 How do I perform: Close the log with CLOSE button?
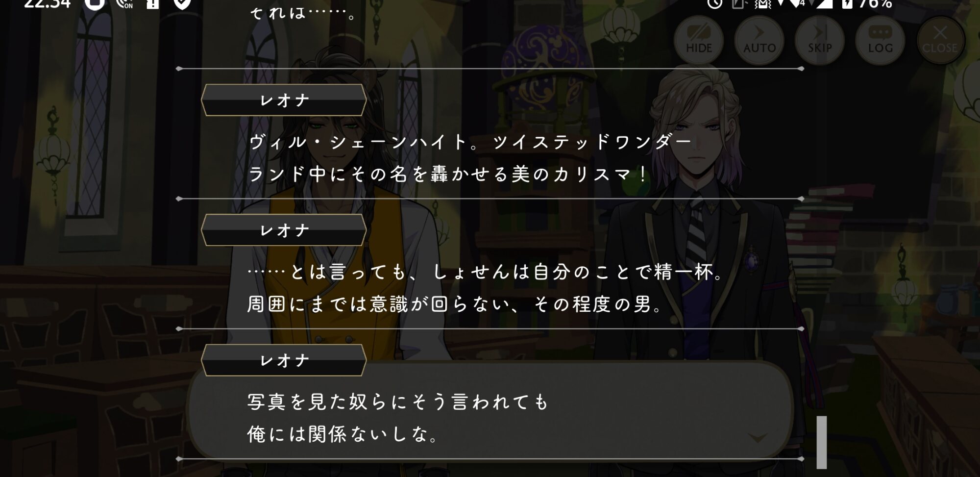click(940, 40)
